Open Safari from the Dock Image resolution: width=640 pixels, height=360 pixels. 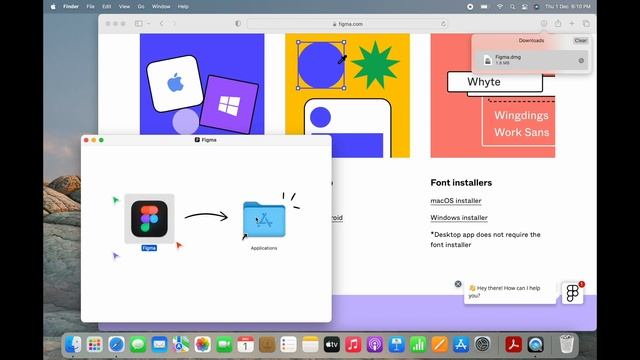click(116, 345)
